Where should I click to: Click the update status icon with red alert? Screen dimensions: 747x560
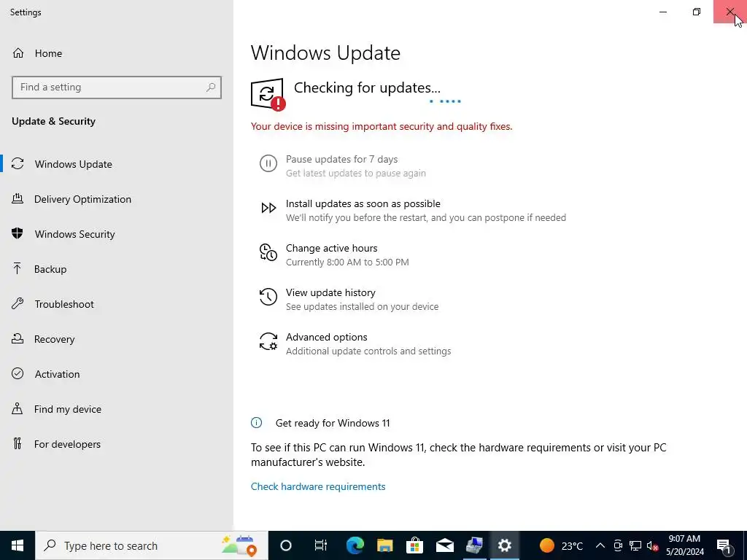point(268,94)
